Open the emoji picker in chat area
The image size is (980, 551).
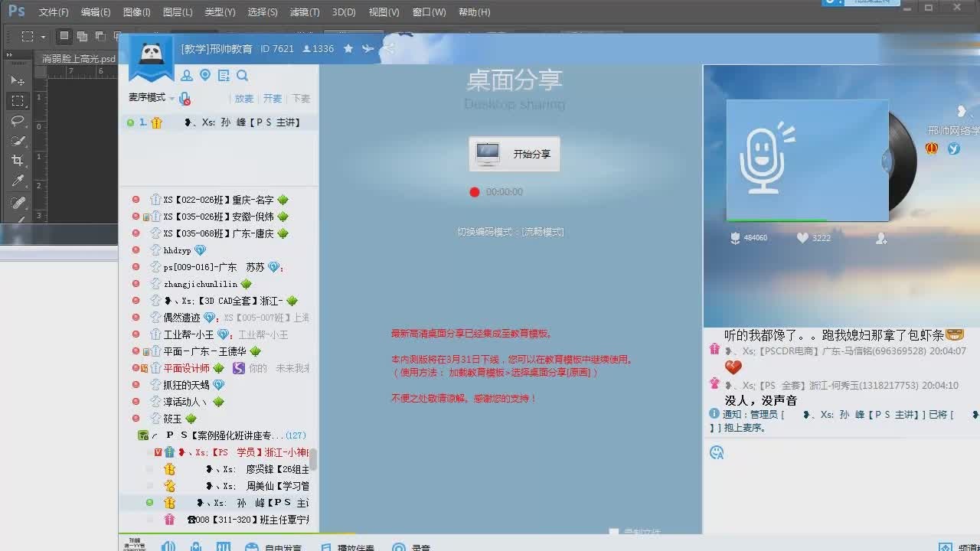tap(717, 452)
